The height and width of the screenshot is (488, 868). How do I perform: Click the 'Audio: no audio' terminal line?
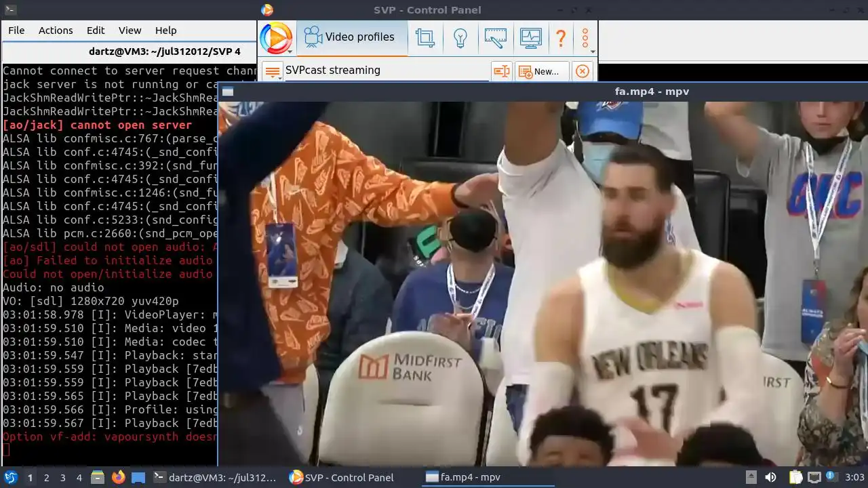click(x=54, y=287)
